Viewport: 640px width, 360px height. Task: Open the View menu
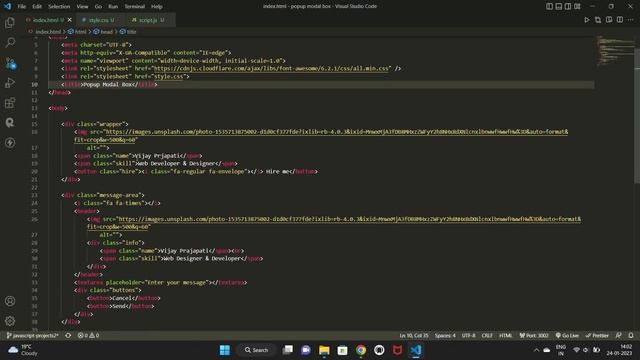click(82, 7)
